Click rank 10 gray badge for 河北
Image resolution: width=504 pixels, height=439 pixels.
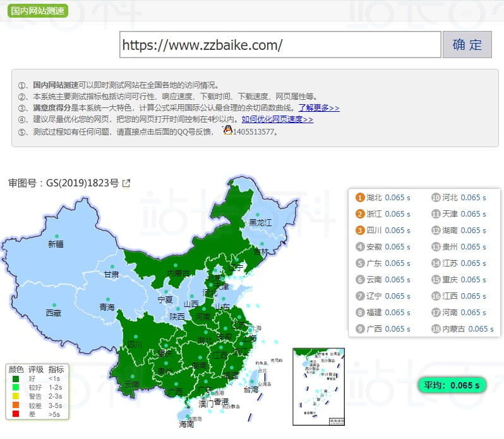(436, 198)
